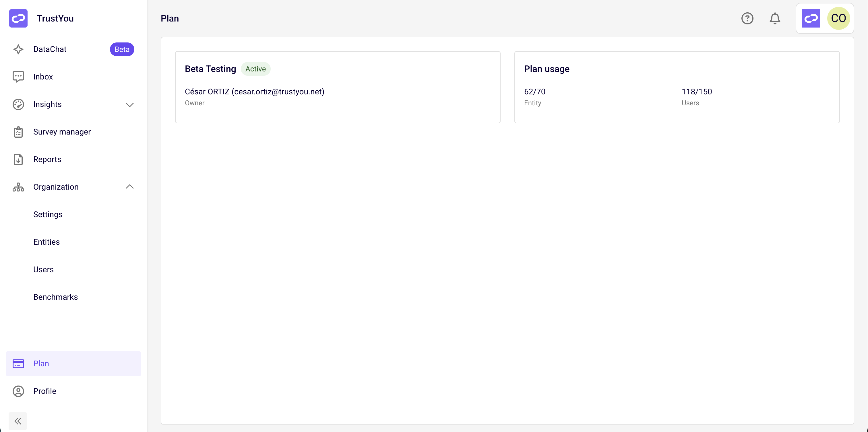This screenshot has height=432, width=868.
Task: Click the Organization menu label
Action: 56,187
